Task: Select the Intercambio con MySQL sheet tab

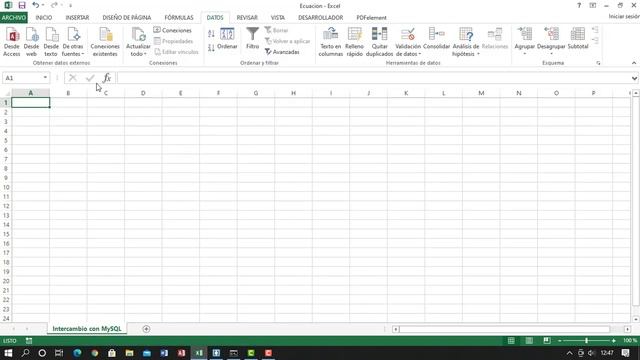Action: point(87,329)
